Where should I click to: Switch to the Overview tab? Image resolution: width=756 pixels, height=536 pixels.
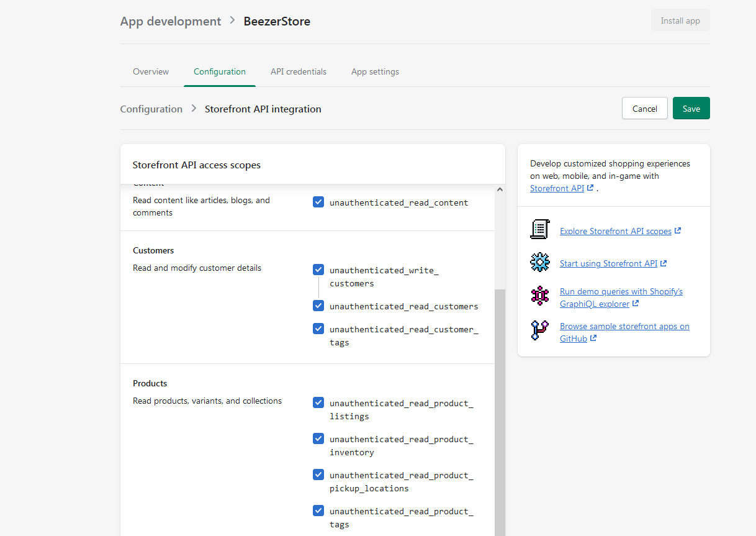(x=151, y=71)
